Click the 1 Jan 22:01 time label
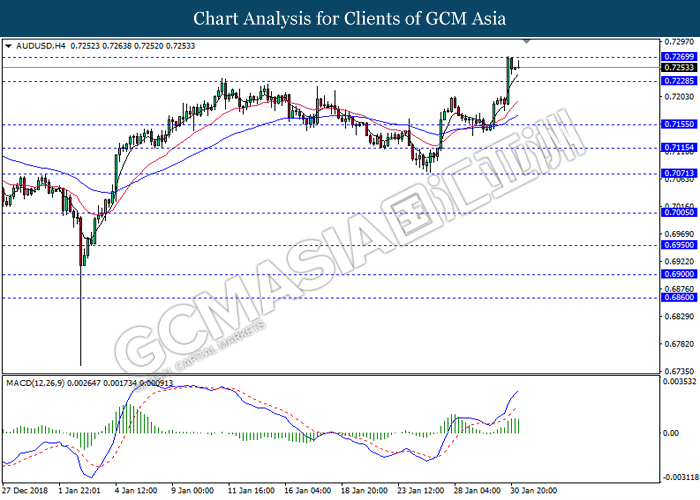 79,490
